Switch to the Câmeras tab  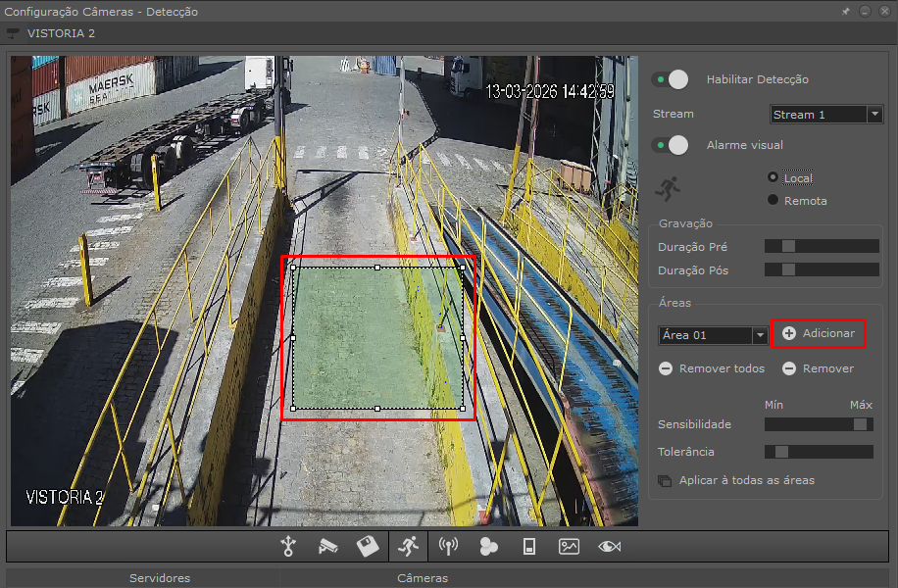click(423, 578)
